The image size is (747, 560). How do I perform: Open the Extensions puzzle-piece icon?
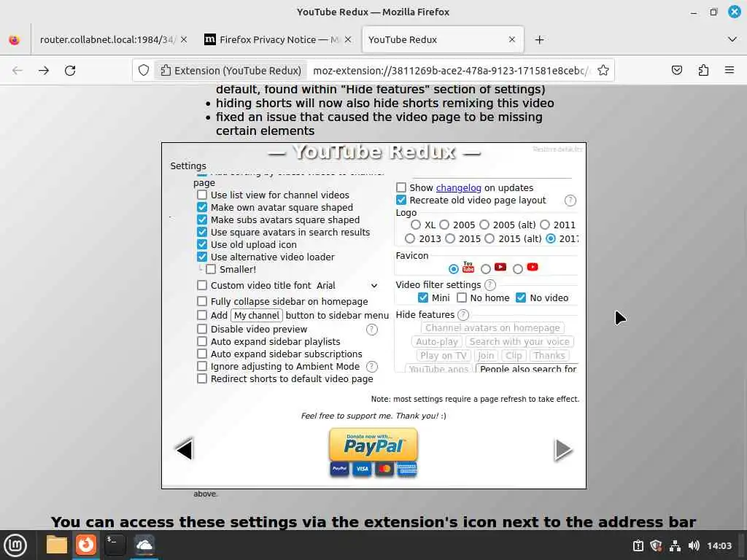[x=703, y=71]
